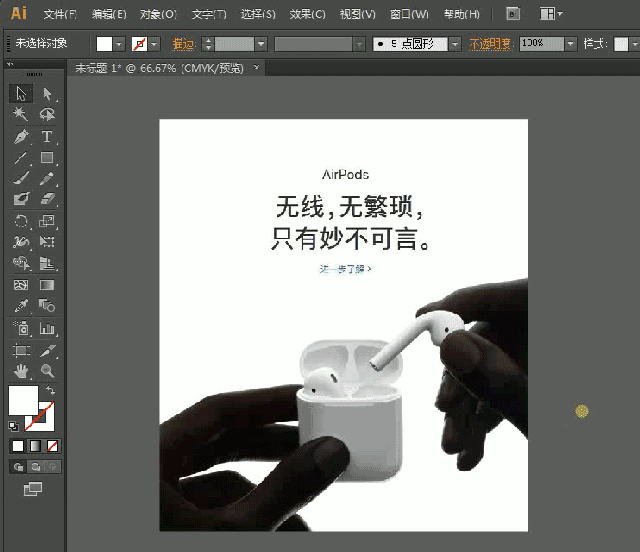Select the Direct Selection tool
This screenshot has width=640, height=552.
47,93
